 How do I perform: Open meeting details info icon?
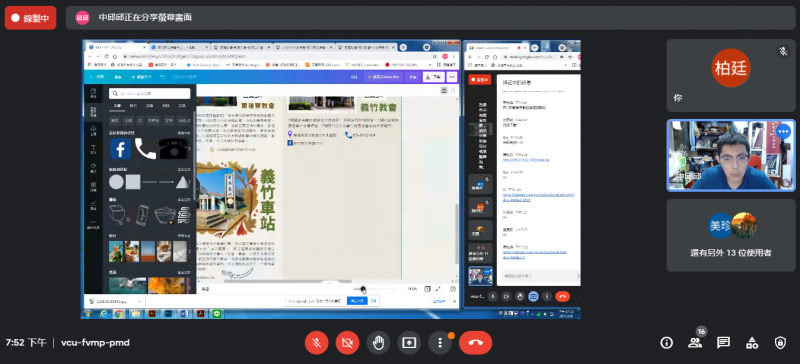click(666, 343)
